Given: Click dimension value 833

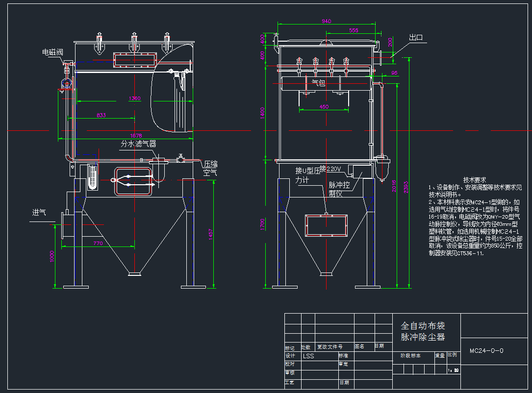Looking at the screenshot, I should coord(101,115).
